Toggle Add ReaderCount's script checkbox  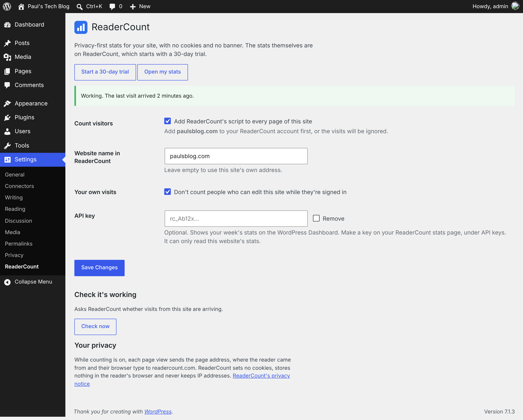click(167, 121)
